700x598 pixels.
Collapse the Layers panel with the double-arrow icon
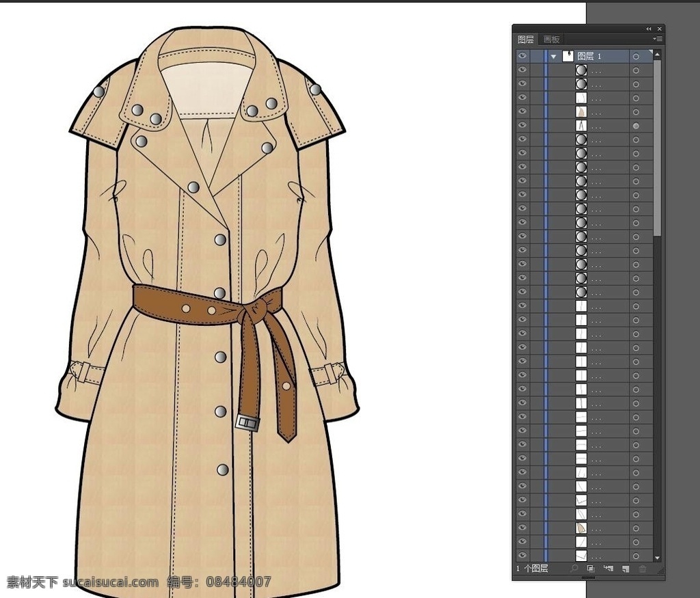tap(649, 29)
